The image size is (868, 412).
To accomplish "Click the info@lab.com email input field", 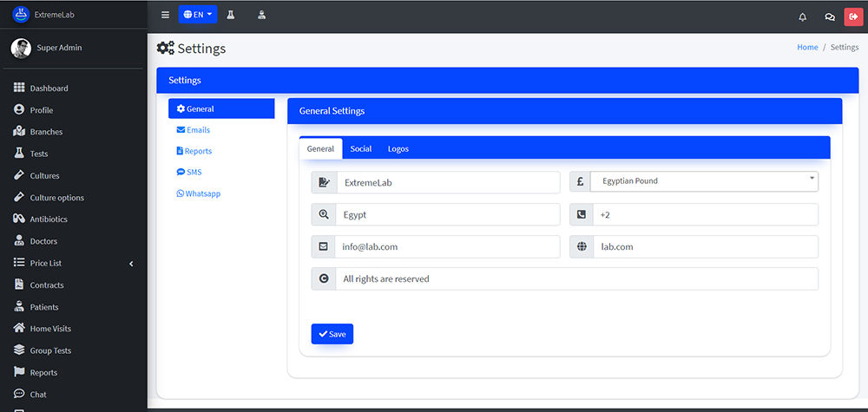I will click(x=447, y=246).
